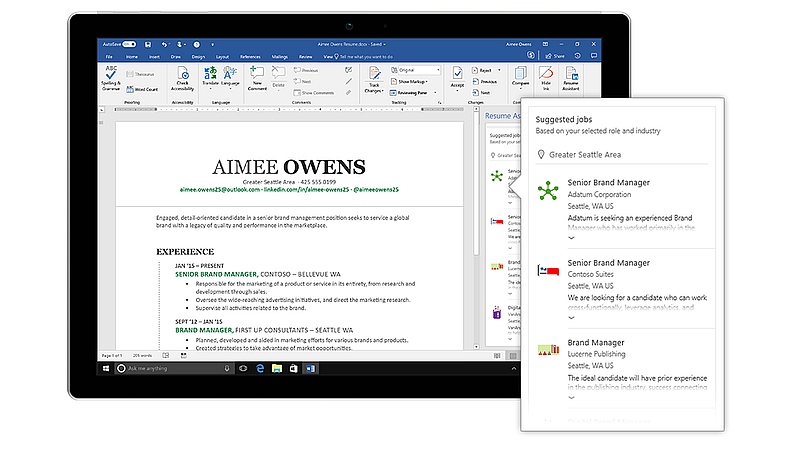
Task: Go to Previous change
Action: pos(485,82)
